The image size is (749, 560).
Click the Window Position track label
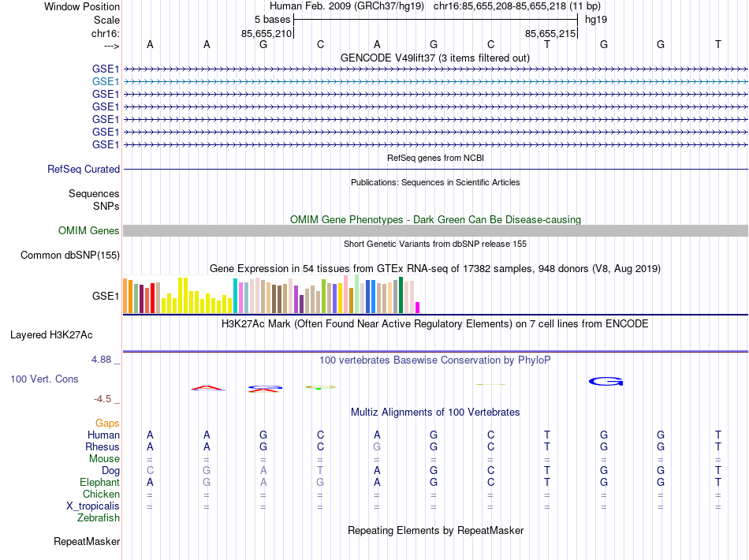pos(82,6)
